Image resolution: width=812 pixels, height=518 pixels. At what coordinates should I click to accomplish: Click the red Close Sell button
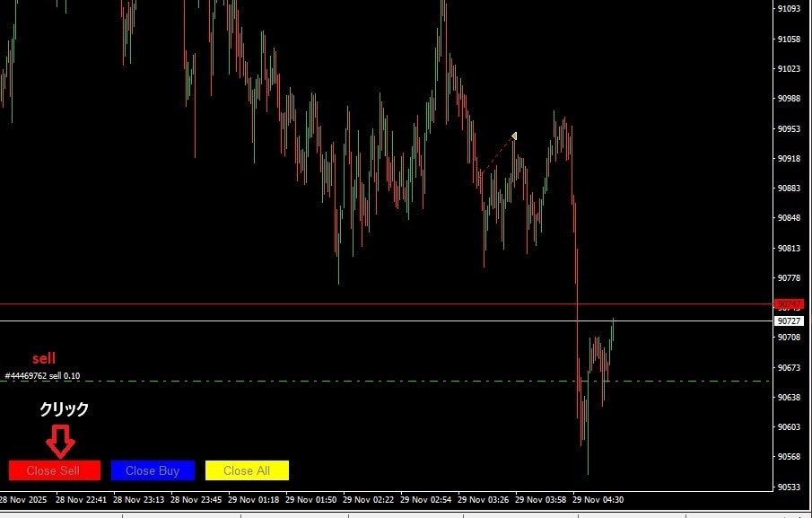55,470
